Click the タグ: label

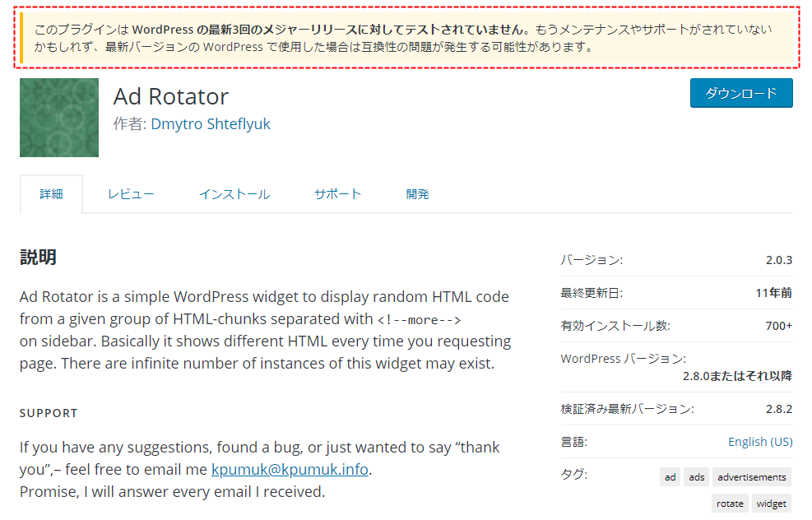coord(573,475)
